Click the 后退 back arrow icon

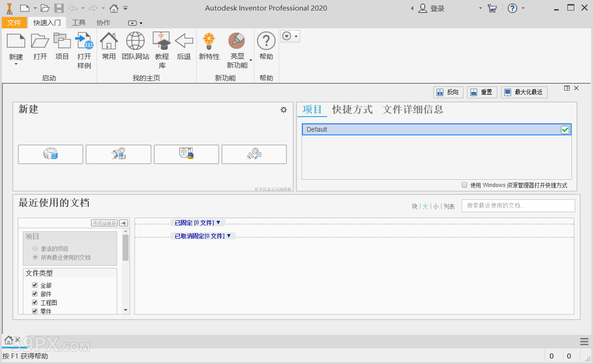(184, 41)
